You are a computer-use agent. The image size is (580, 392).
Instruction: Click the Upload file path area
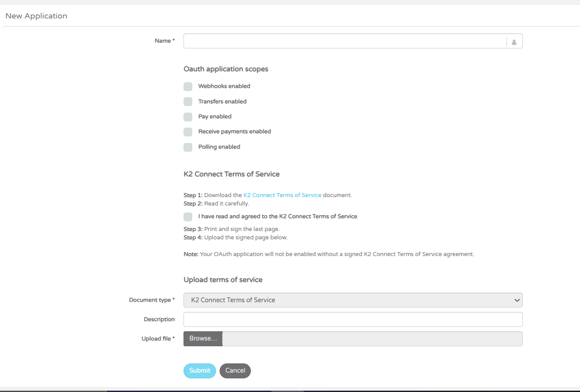click(372, 339)
